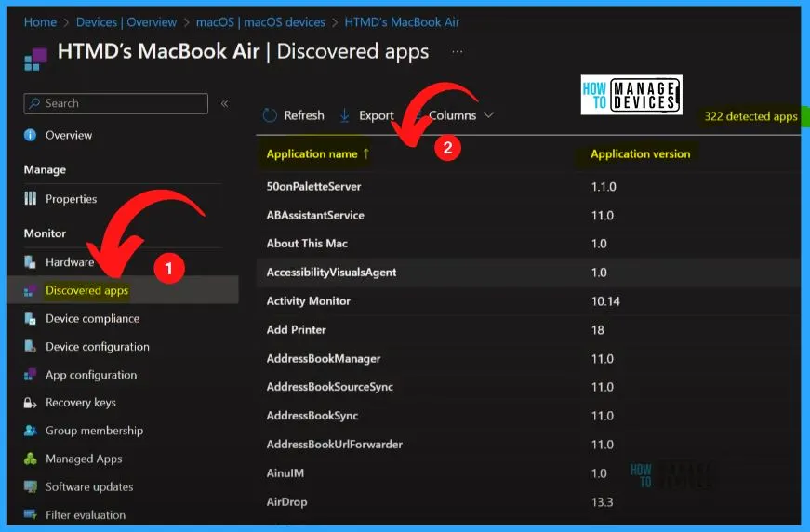Viewport: 810px width, 532px height.
Task: Click the Device compliance icon
Action: tap(31, 319)
